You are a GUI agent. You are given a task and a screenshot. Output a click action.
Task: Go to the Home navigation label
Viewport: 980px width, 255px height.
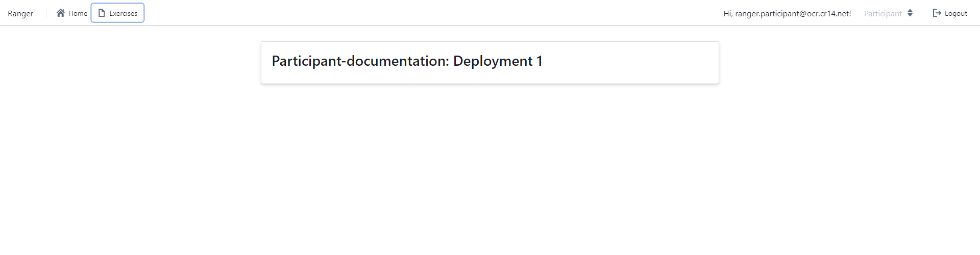(x=78, y=13)
